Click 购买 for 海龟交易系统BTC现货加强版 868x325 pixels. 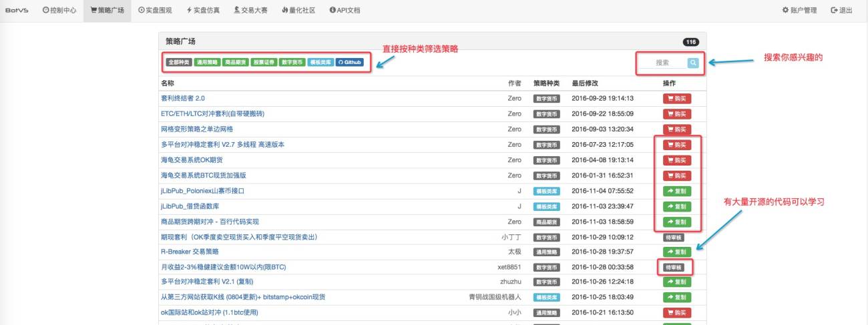coord(676,175)
